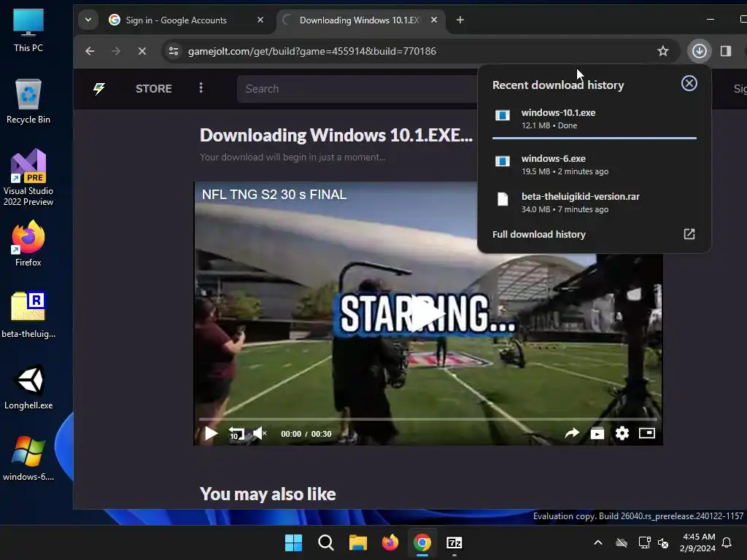Switch to Sign in - Google Accounts tab

coord(176,20)
